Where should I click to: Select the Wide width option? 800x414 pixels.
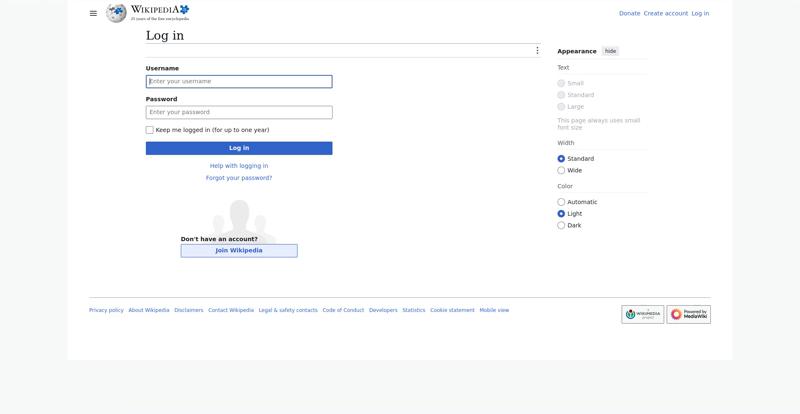(561, 171)
